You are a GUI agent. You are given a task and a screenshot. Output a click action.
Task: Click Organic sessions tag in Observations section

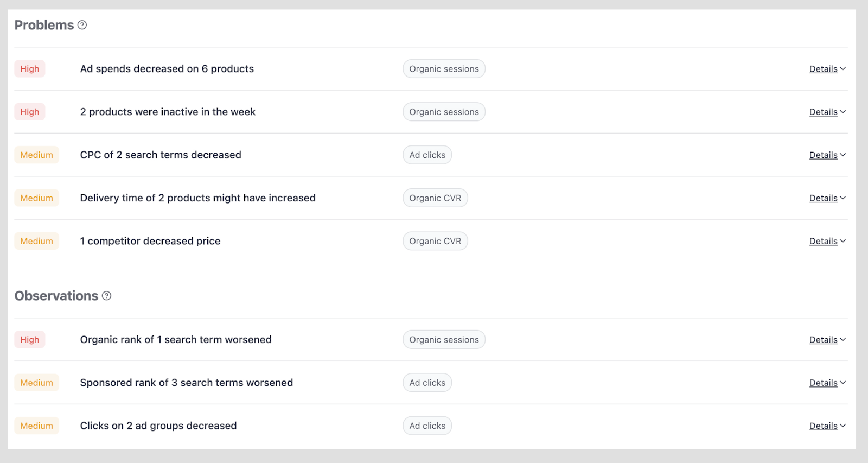444,340
